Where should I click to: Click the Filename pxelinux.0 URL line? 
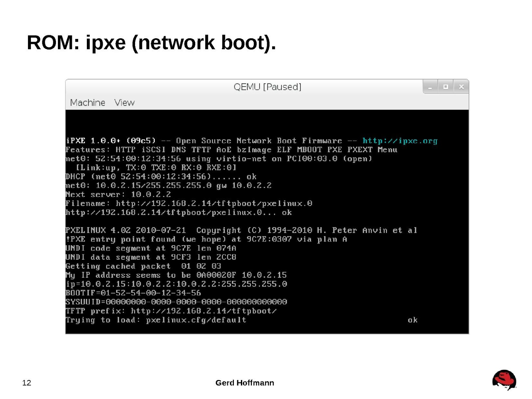click(x=189, y=203)
